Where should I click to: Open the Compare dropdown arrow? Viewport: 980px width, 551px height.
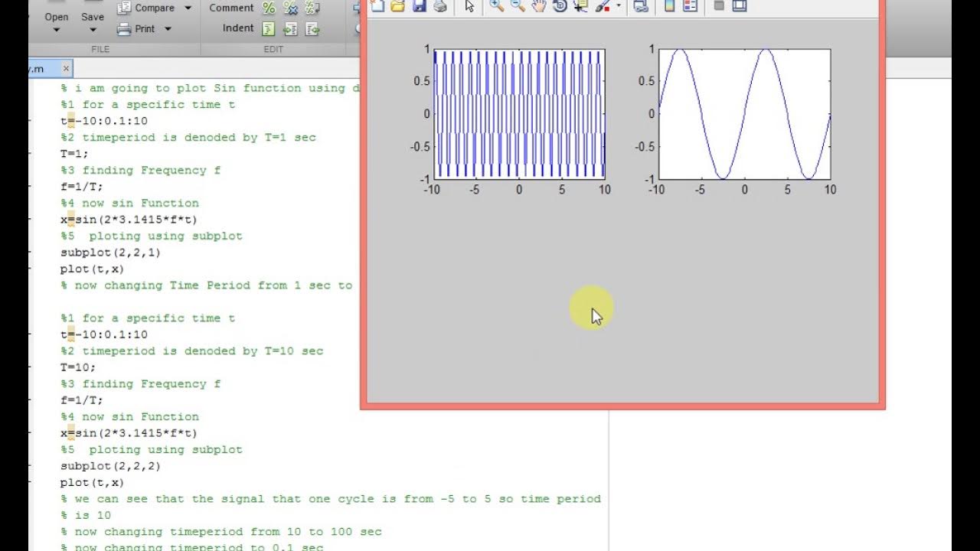coord(188,8)
